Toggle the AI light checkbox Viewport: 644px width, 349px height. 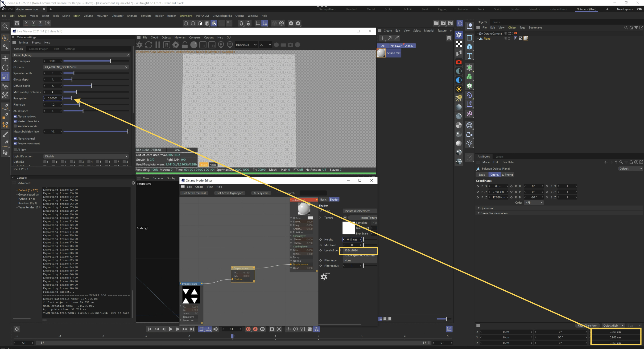(x=15, y=150)
